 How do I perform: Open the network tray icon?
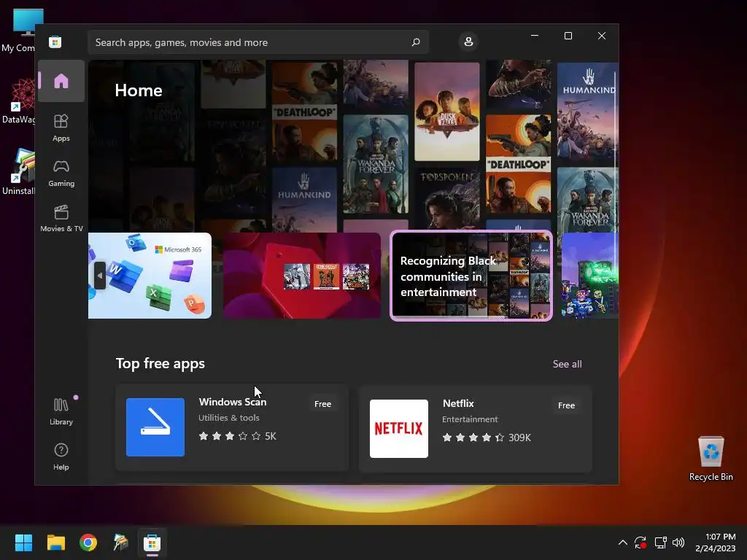[660, 542]
